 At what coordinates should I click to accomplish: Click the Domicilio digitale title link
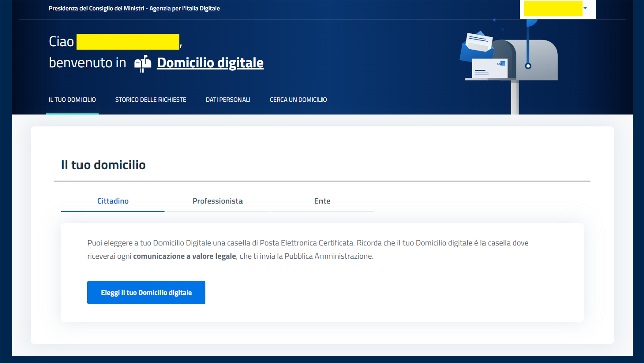click(210, 63)
